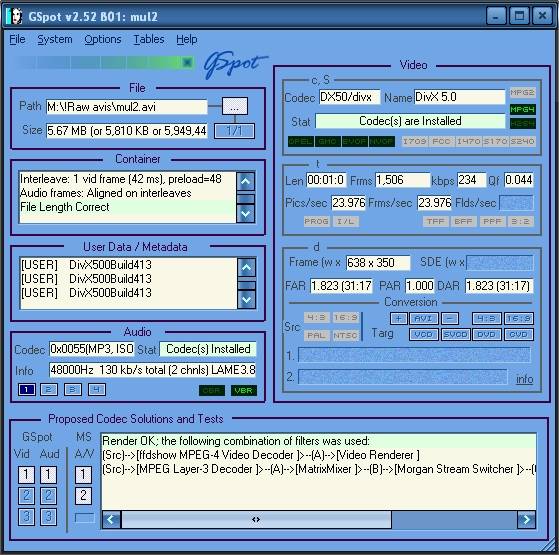Click the MPG4 indicator
The height and width of the screenshot is (555, 559).
click(x=522, y=109)
